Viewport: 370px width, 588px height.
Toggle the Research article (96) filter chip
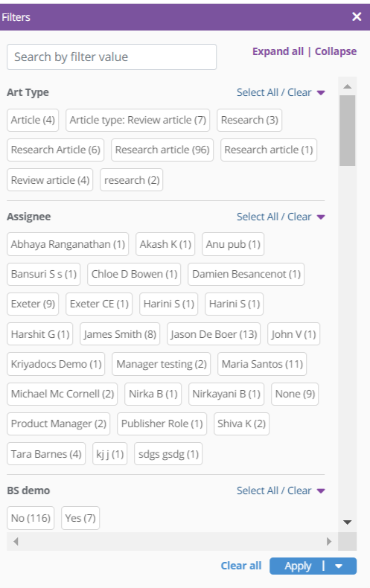[162, 150]
